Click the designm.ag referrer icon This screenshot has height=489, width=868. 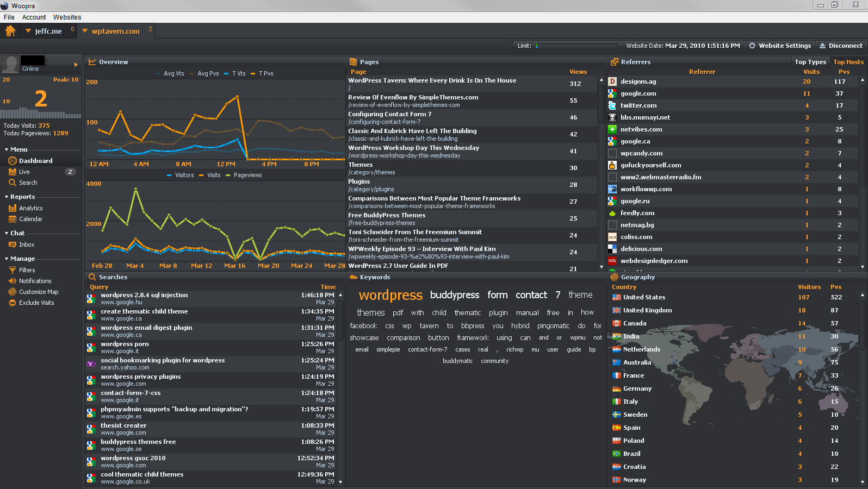[612, 81]
